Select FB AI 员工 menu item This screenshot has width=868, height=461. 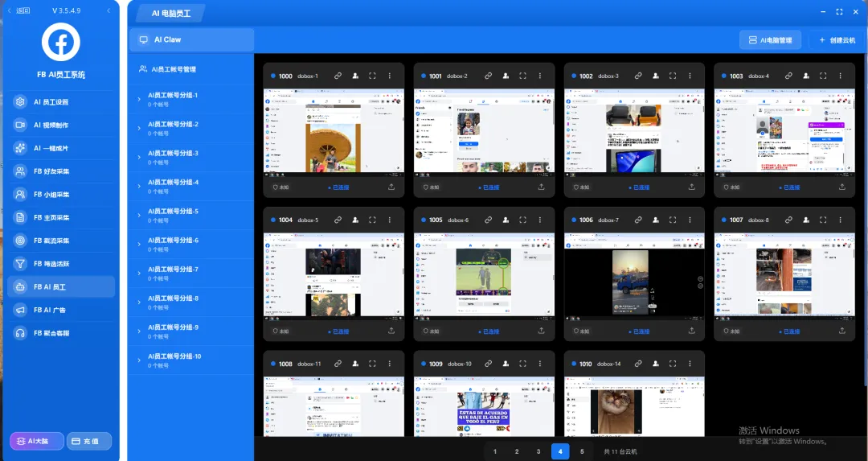coord(61,286)
